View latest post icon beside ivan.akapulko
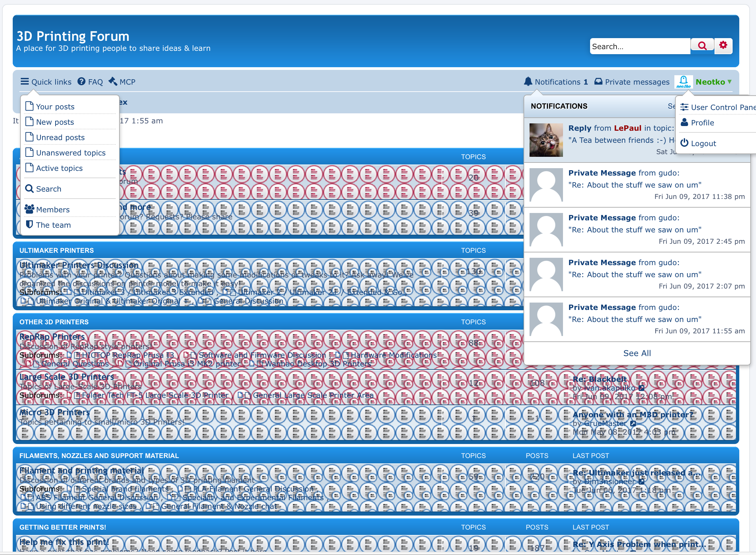The image size is (756, 555). (x=641, y=388)
